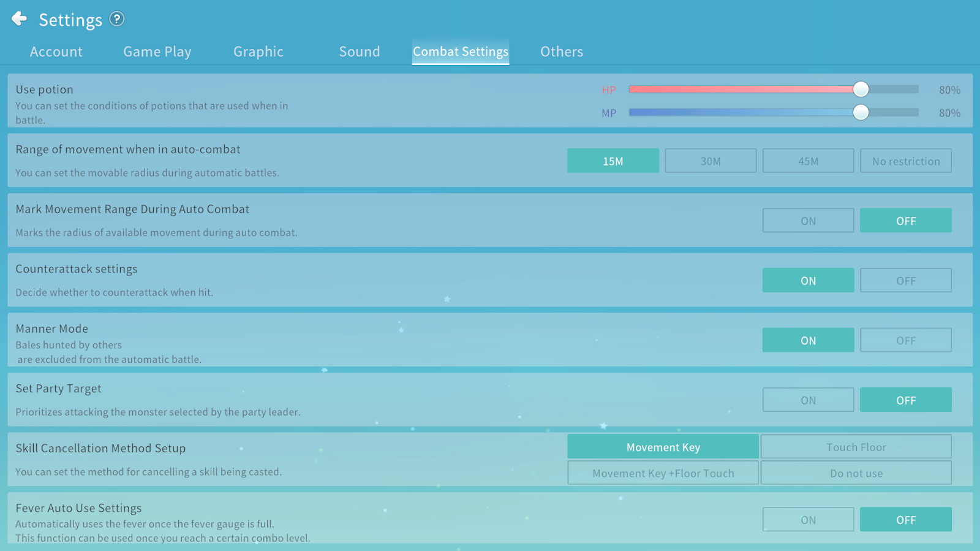Switch to the Account tab

click(x=56, y=52)
